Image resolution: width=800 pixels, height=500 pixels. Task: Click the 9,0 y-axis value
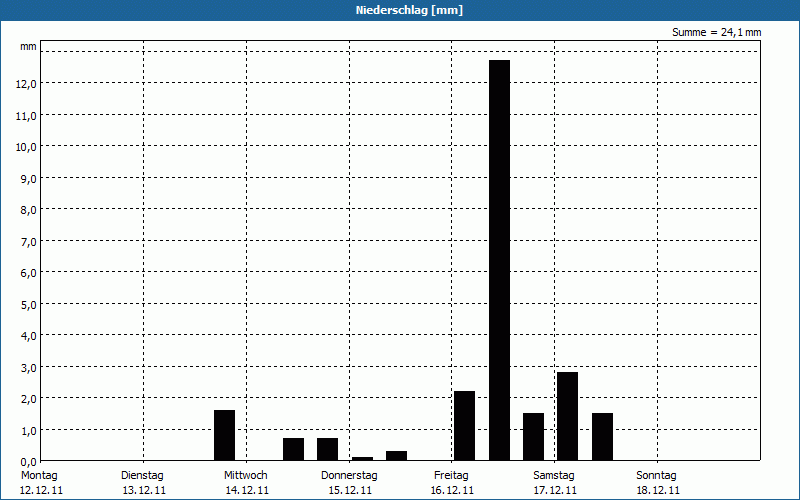[29, 179]
